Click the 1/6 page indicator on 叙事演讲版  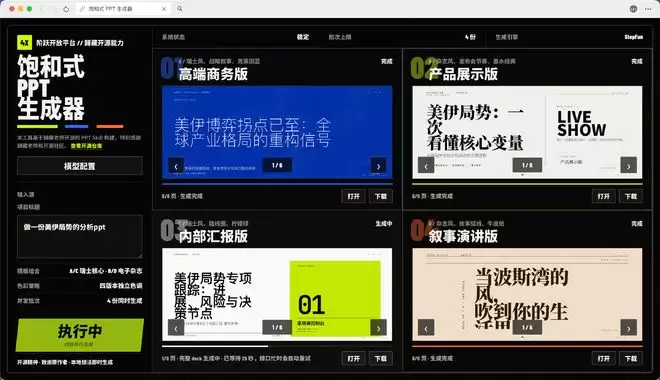pos(527,327)
